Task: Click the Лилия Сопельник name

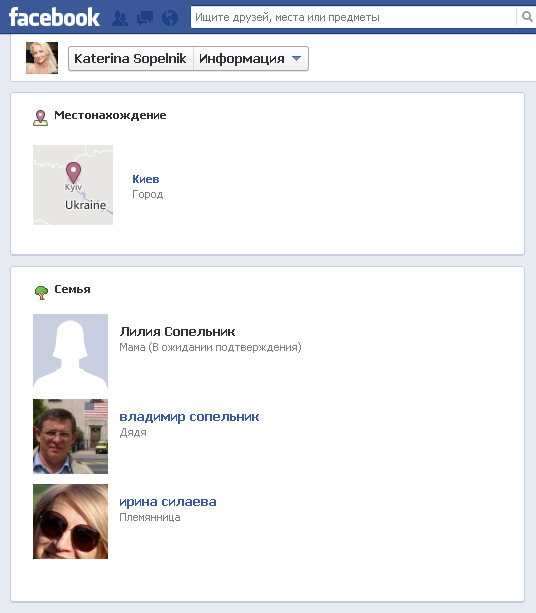Action: click(x=177, y=332)
